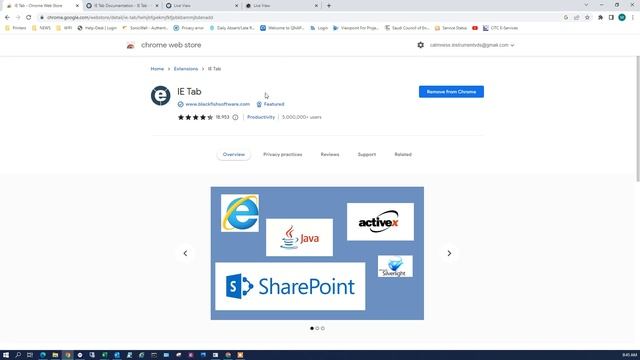Show next screenshot with right arrow
This screenshot has width=640, height=360.
point(449,253)
